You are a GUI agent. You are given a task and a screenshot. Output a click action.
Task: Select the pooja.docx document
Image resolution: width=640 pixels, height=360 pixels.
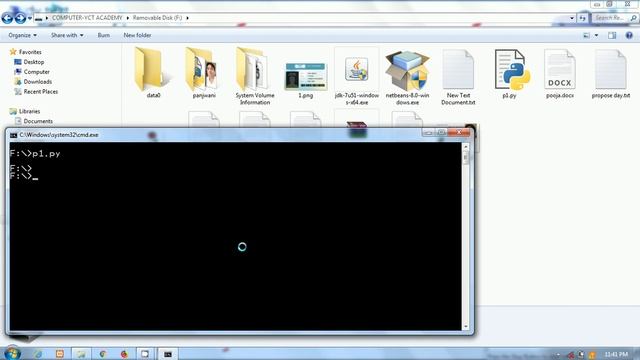coord(560,73)
